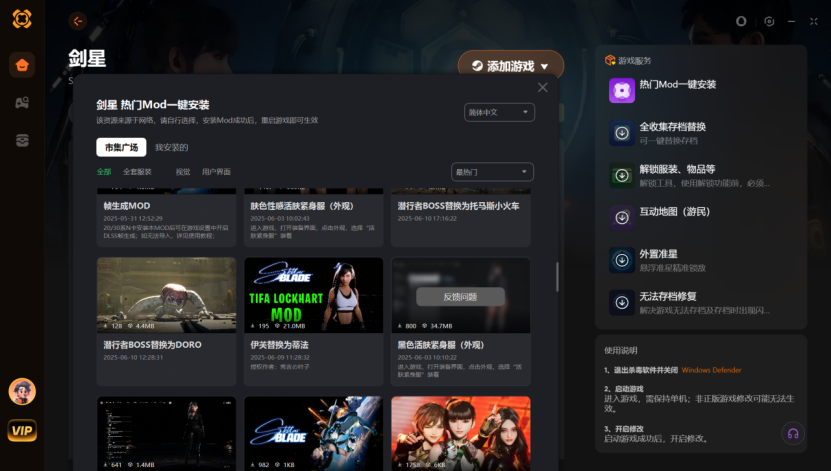This screenshot has height=471, width=831.
Task: Click the 潜行者BOSS替换为托马斯小火车 title
Action: coord(458,206)
